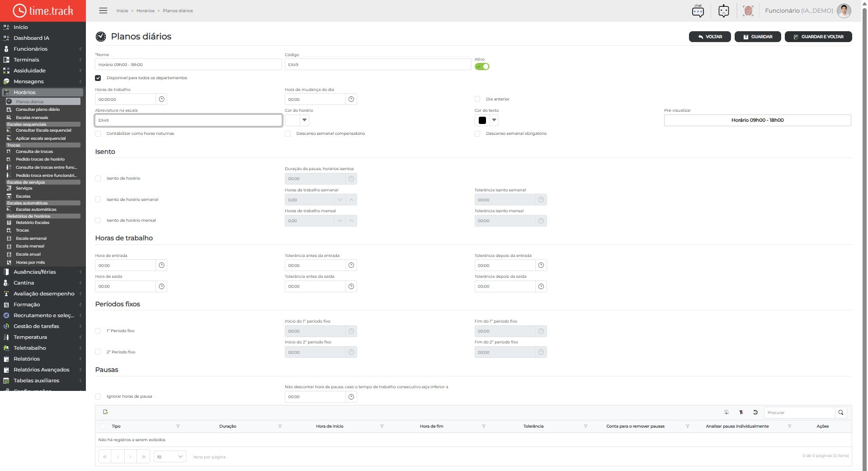The height and width of the screenshot is (471, 868).
Task: Click clock icon for Tolerância depois da saída
Action: 541,286
